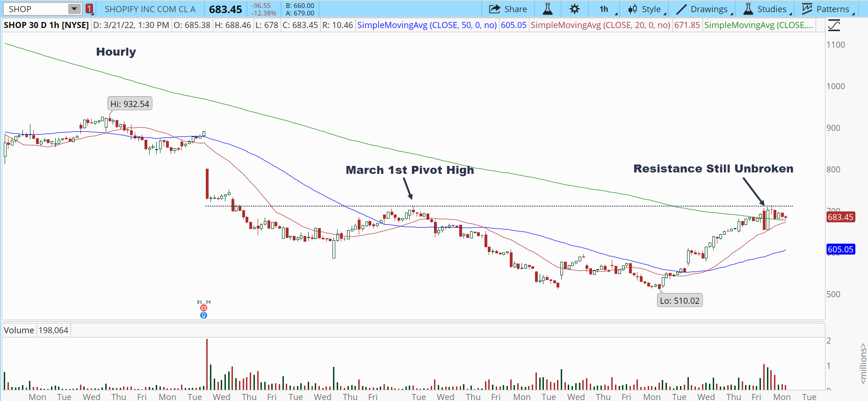The image size is (868, 401).
Task: Click the 'SHOP 30 D 1h [NYSE]' chart title
Action: (x=46, y=25)
